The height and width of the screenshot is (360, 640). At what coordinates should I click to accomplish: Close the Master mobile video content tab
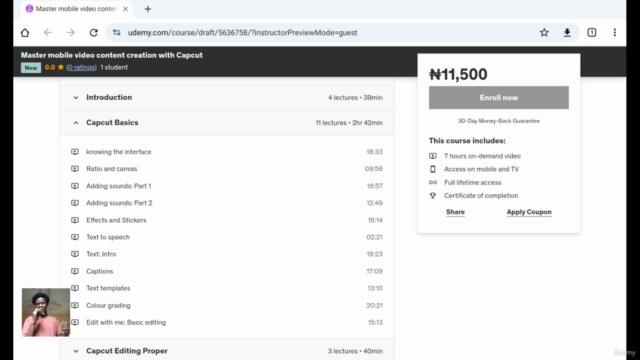pos(125,9)
